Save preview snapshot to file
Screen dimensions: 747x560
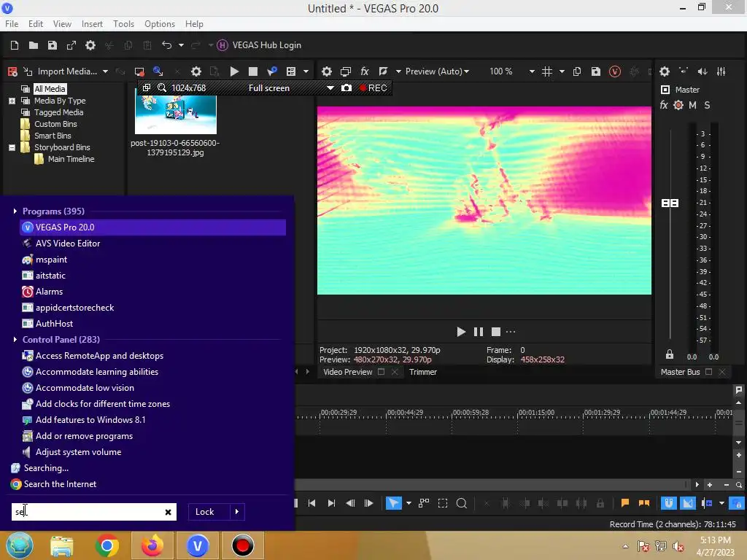pyautogui.click(x=596, y=71)
